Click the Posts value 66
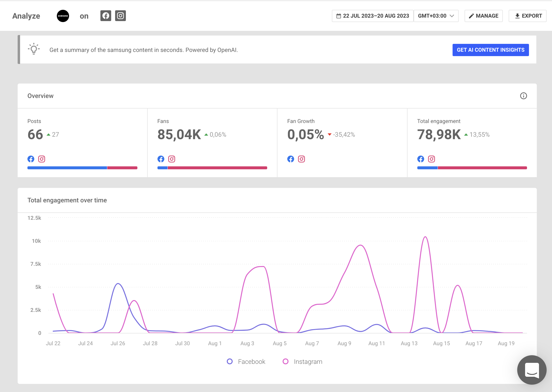Image resolution: width=552 pixels, height=392 pixels. [x=35, y=135]
